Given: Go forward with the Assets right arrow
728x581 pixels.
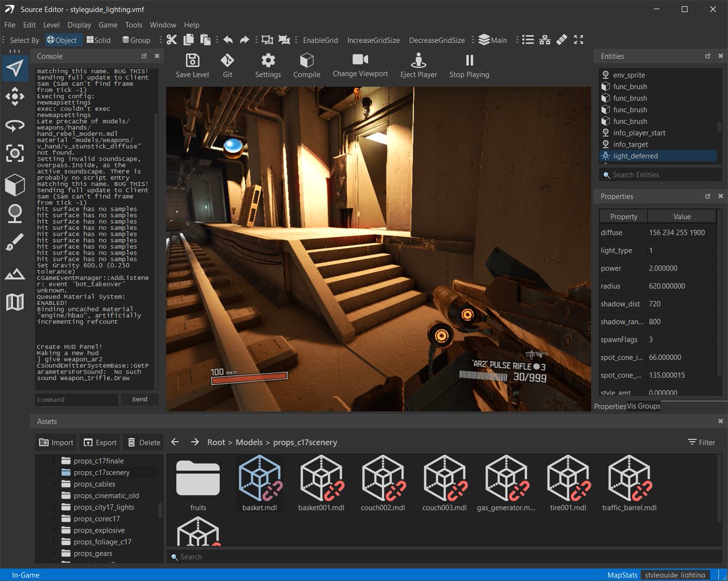Looking at the screenshot, I should coord(195,442).
